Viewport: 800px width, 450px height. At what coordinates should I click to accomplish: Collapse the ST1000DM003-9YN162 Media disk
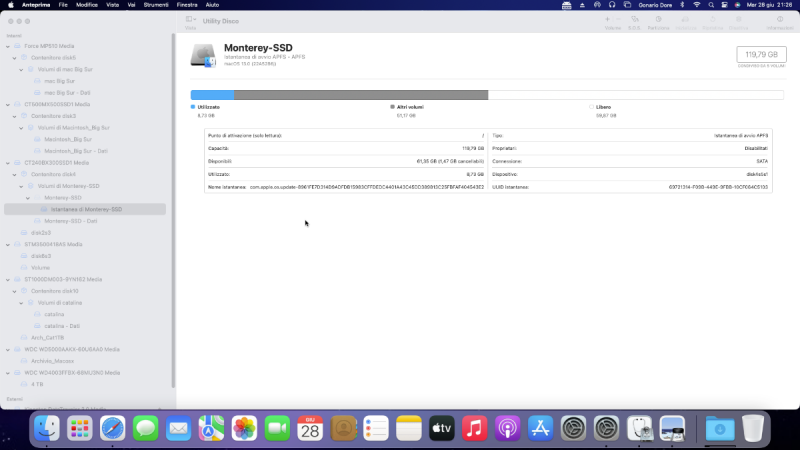pyautogui.click(x=8, y=280)
